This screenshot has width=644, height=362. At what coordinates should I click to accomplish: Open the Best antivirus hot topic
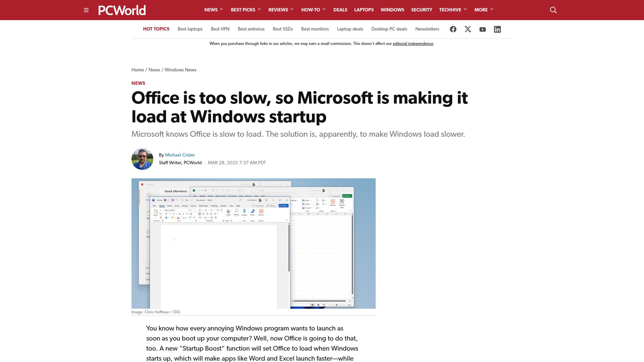pos(251,29)
